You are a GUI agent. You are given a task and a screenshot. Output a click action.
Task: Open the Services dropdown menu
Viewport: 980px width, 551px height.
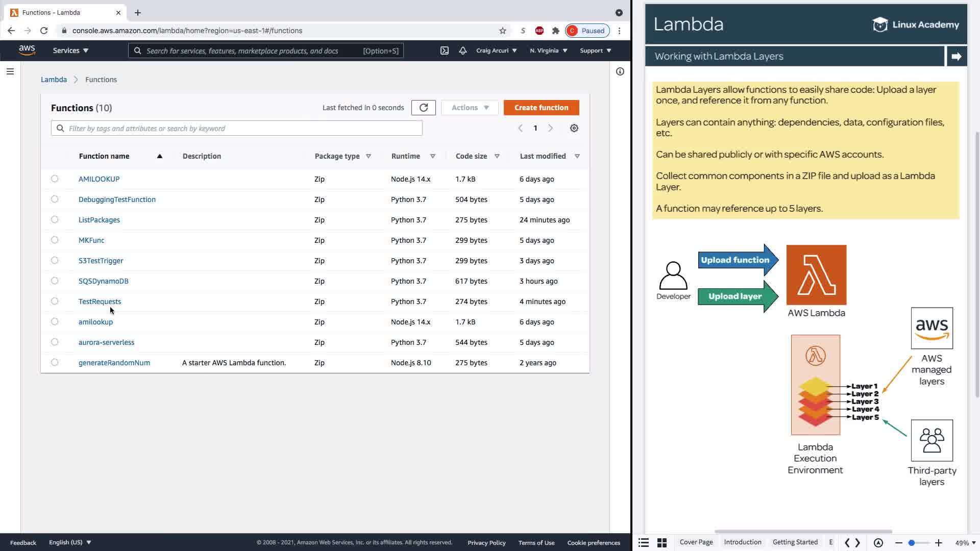[70, 51]
